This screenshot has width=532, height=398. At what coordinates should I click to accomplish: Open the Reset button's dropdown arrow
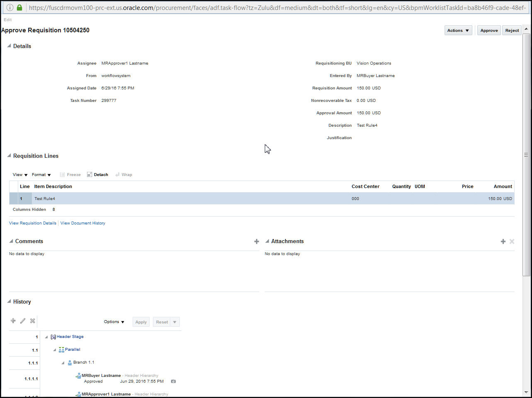(175, 322)
